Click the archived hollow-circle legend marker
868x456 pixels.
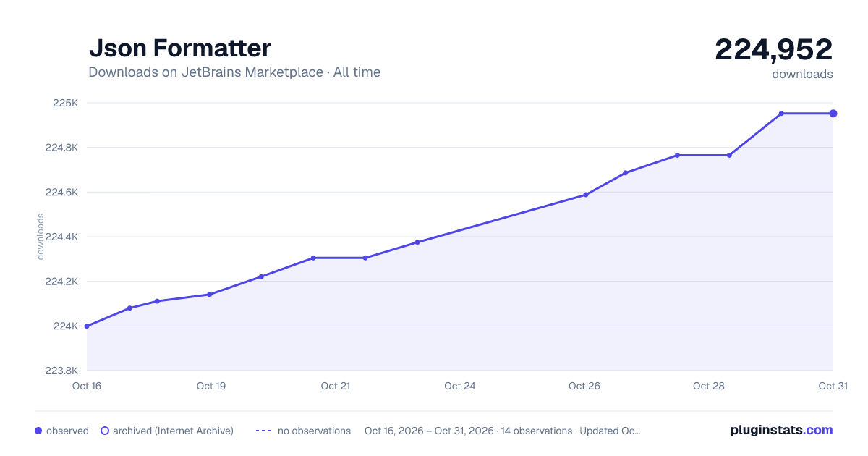pyautogui.click(x=105, y=431)
